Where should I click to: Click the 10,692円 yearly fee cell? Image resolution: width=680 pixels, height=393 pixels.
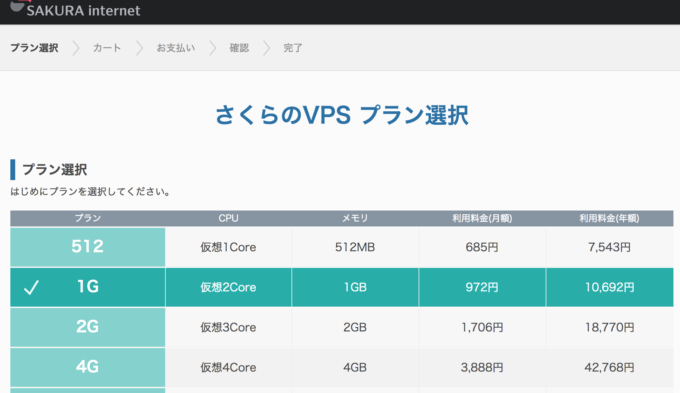click(x=609, y=287)
